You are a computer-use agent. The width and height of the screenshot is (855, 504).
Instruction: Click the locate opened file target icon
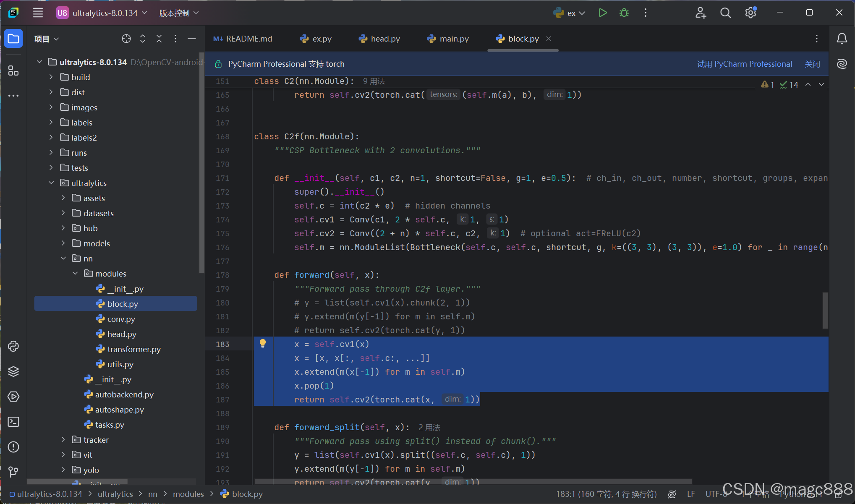pos(126,39)
